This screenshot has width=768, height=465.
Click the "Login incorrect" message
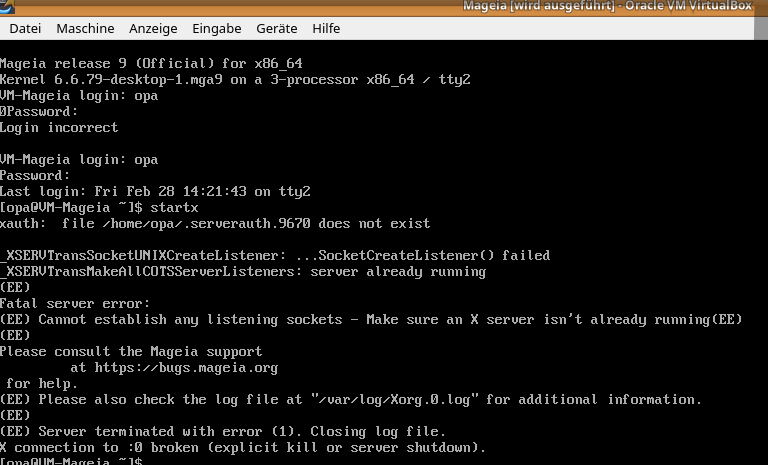click(x=59, y=127)
